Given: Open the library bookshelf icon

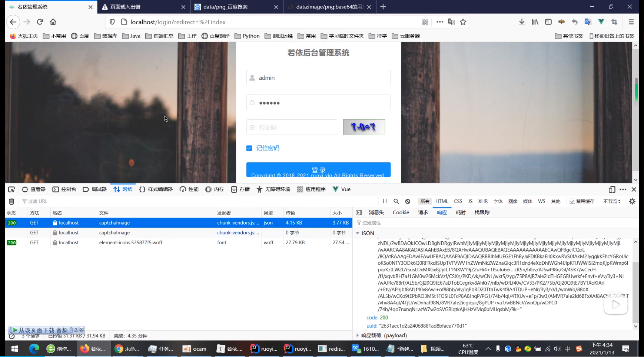Looking at the screenshot, I should pyautogui.click(x=535, y=22).
